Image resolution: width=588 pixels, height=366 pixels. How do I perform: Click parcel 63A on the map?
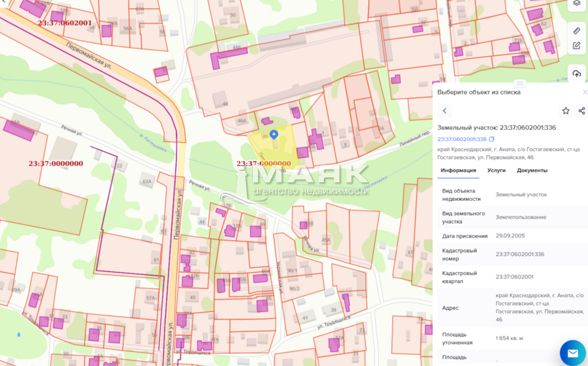coord(146,182)
